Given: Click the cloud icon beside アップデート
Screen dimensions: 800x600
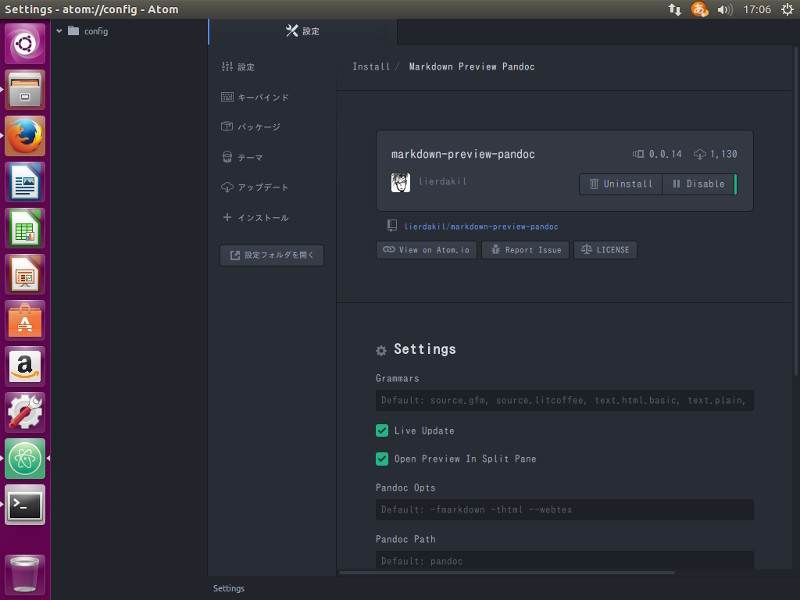Looking at the screenshot, I should (227, 187).
